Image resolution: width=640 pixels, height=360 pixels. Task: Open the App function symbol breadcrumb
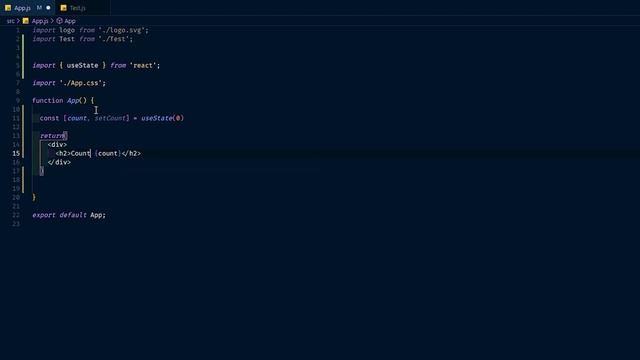point(70,21)
